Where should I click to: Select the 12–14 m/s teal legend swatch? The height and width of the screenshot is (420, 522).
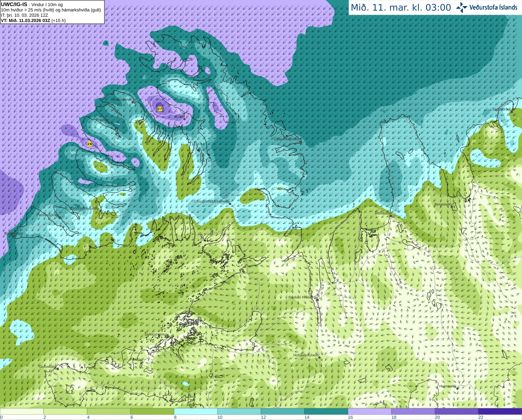(283, 411)
